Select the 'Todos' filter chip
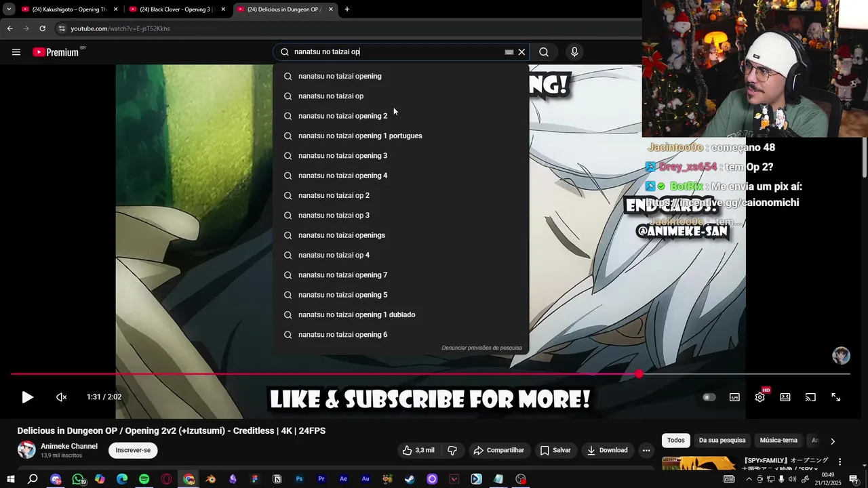This screenshot has width=868, height=488. pyautogui.click(x=676, y=441)
